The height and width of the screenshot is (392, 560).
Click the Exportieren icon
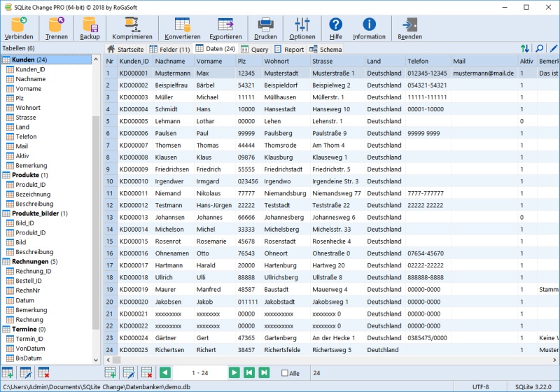225,25
